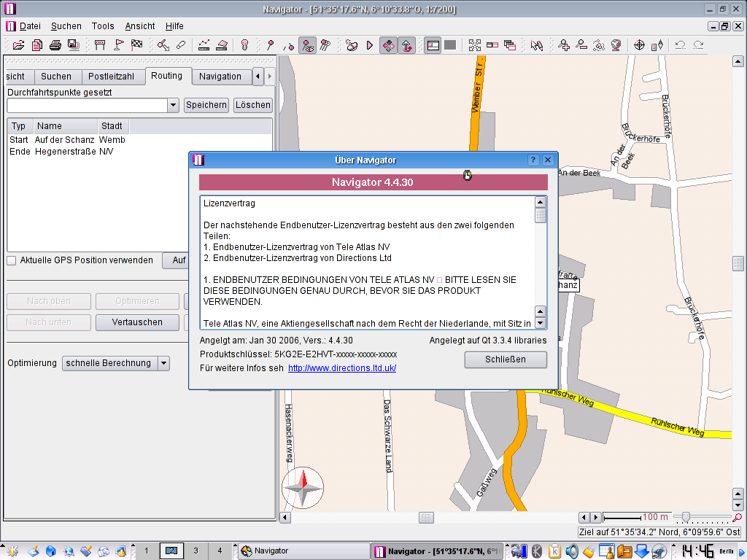Click the compass rose on the map

pos(303,488)
